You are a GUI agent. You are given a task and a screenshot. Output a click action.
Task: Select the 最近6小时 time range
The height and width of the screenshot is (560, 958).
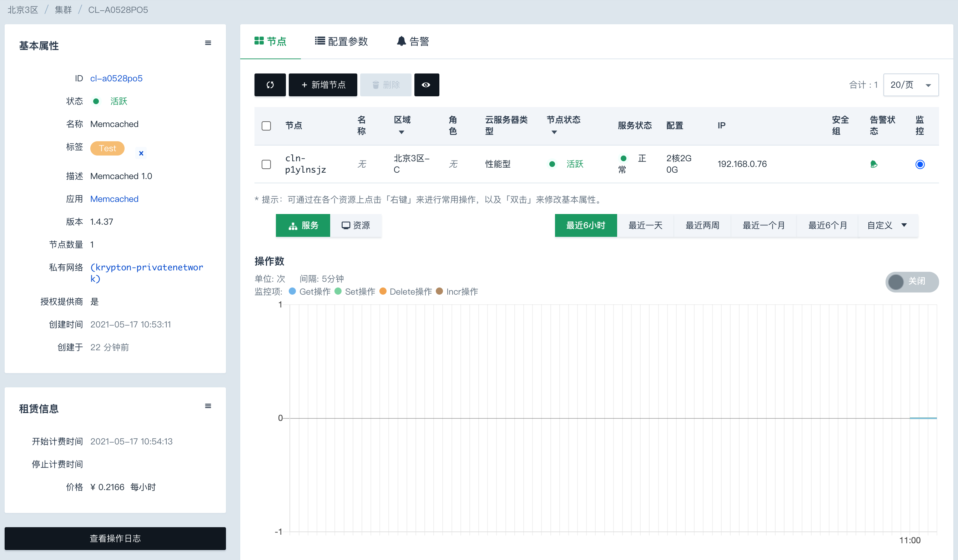point(586,226)
